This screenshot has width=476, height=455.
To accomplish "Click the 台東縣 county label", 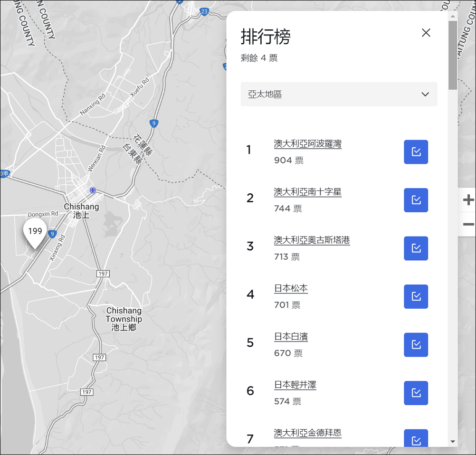I will [132, 153].
